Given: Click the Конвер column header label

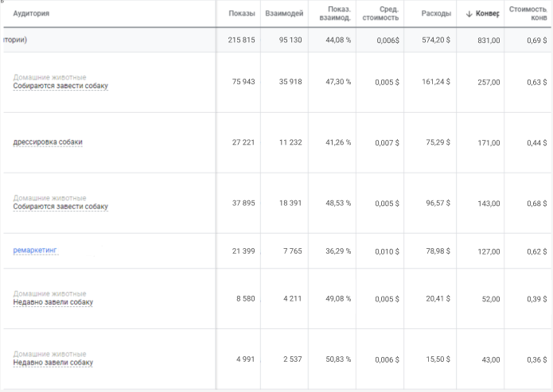Looking at the screenshot, I should point(488,14).
